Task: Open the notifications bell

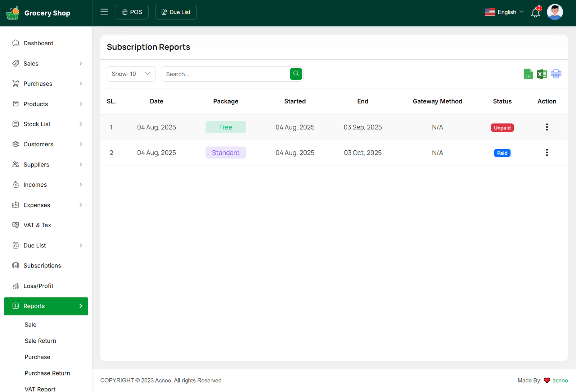Action: coord(535,13)
